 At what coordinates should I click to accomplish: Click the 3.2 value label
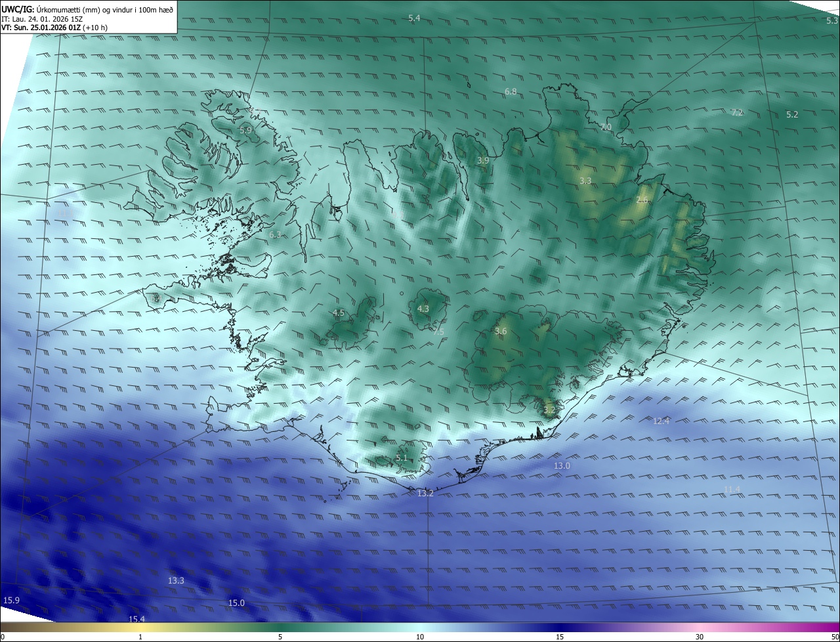(x=549, y=410)
